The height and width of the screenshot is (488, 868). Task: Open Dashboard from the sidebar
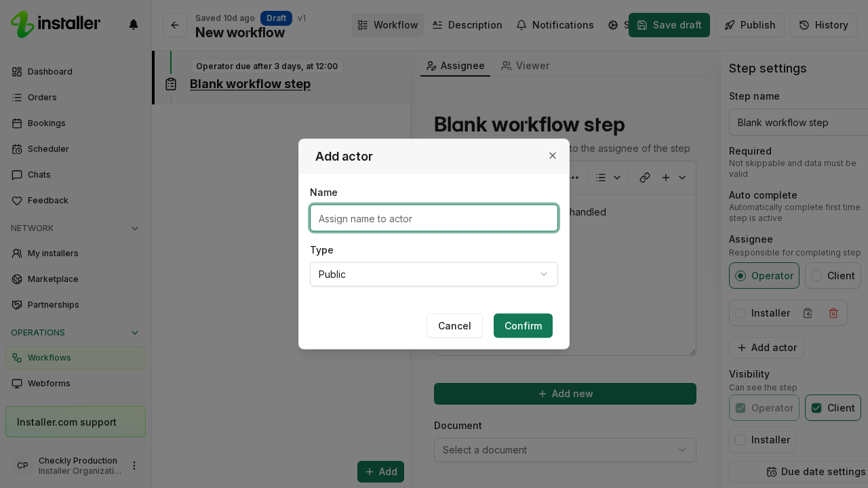coord(75,72)
